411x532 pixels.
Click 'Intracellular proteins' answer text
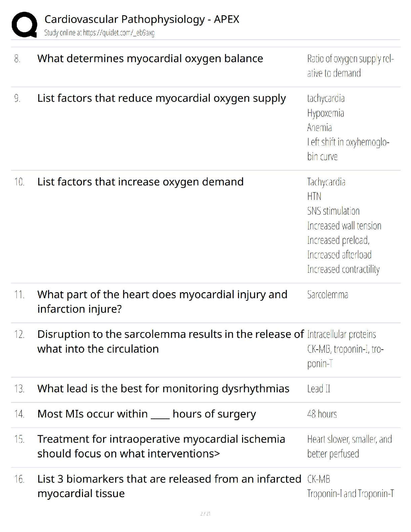341,335
